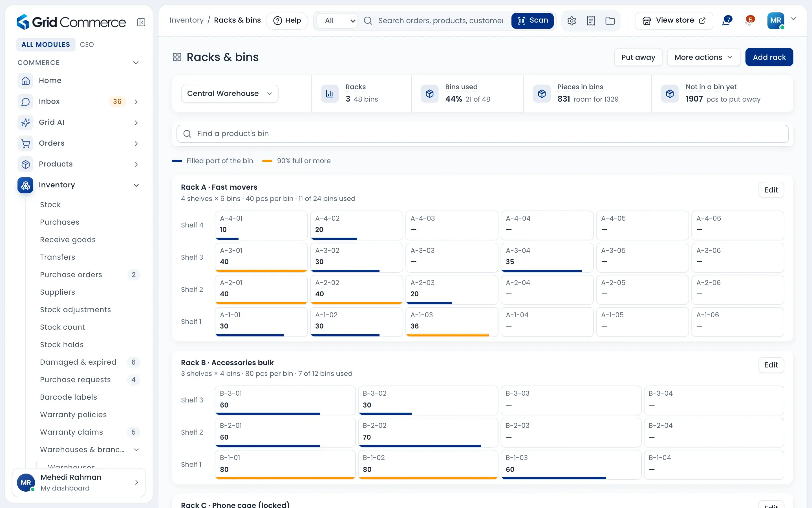Open Stock adjustments in the Inventory menu
This screenshot has height=508, width=812.
75,309
